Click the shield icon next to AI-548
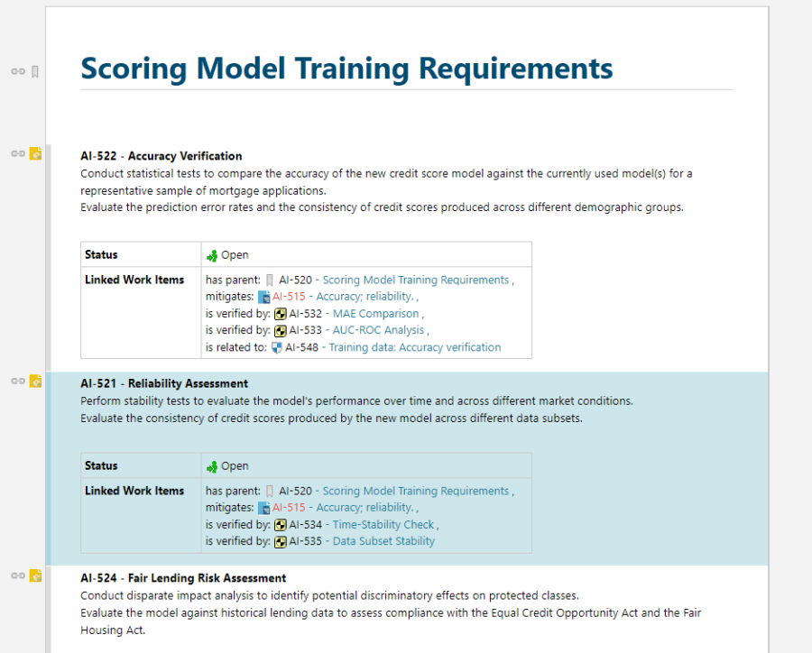The width and height of the screenshot is (812, 653). [x=276, y=347]
